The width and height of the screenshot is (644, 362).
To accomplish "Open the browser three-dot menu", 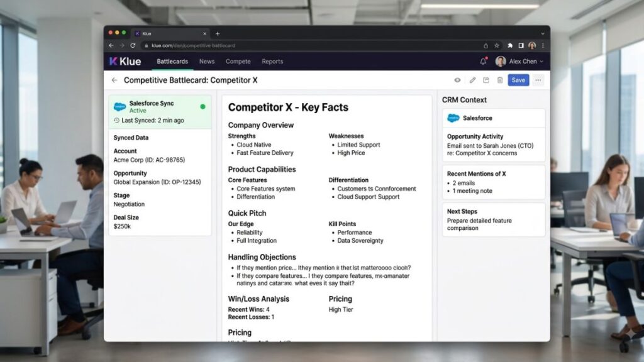I will (543, 45).
